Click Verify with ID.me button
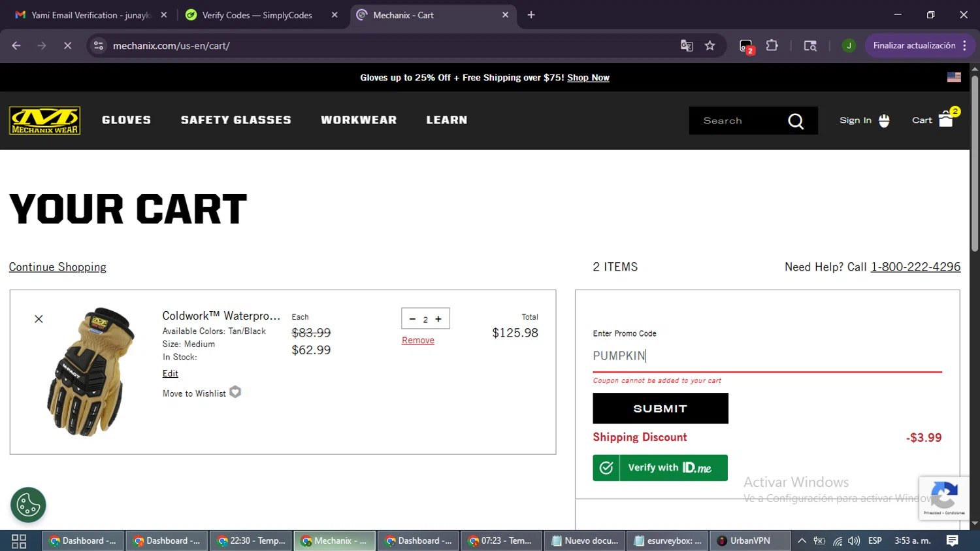 pos(661,468)
